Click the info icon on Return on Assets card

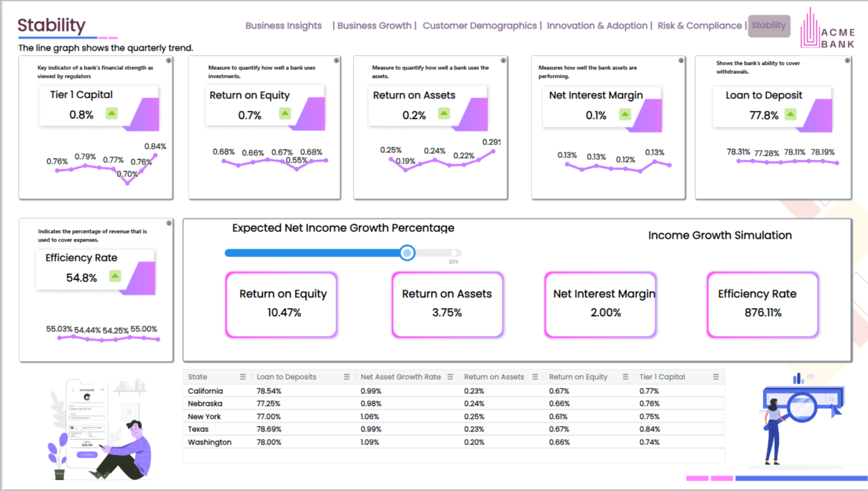503,60
